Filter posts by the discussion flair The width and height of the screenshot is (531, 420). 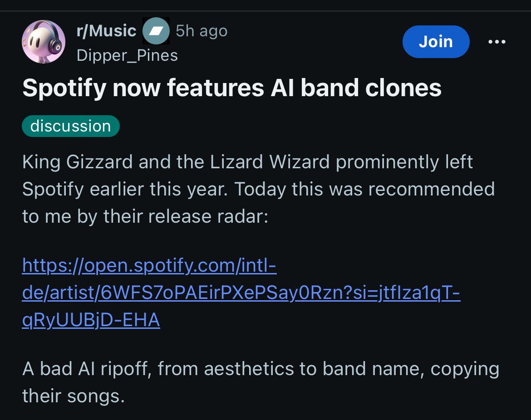[x=71, y=126]
